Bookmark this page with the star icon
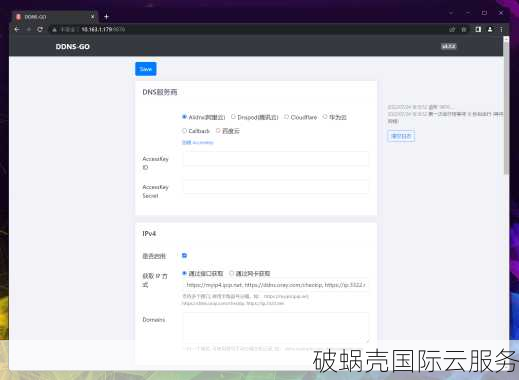Viewport: 519px width, 380px height. click(464, 29)
